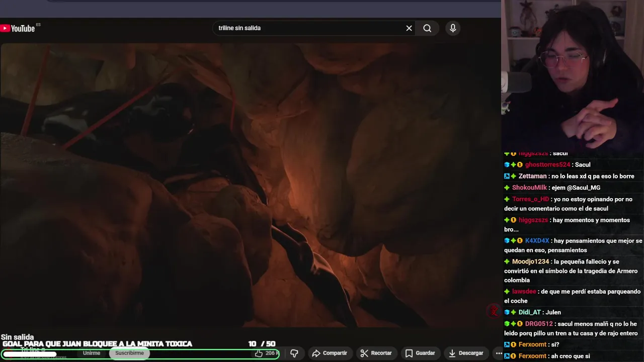This screenshot has height=362, width=644.
Task: Click chat username ghosttorres524
Action: [x=547, y=164]
